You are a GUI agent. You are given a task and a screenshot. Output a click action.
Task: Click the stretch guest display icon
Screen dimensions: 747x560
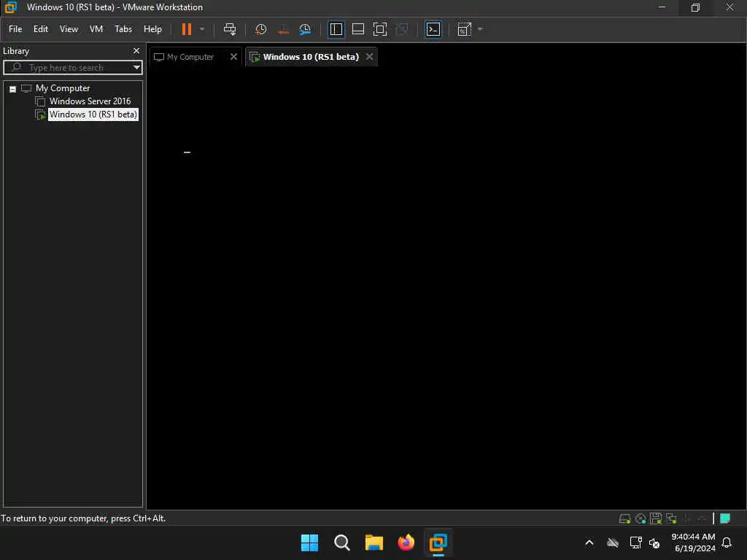(x=464, y=29)
